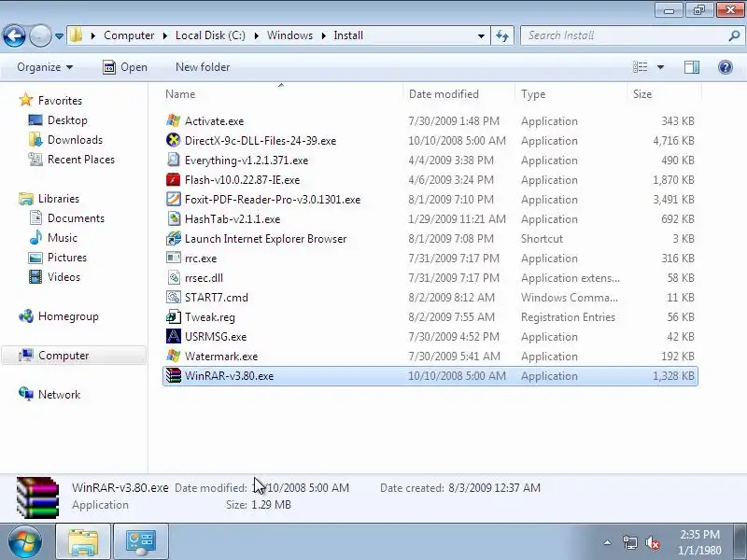
Task: Click the Install breadcrumb segment
Action: 348,35
